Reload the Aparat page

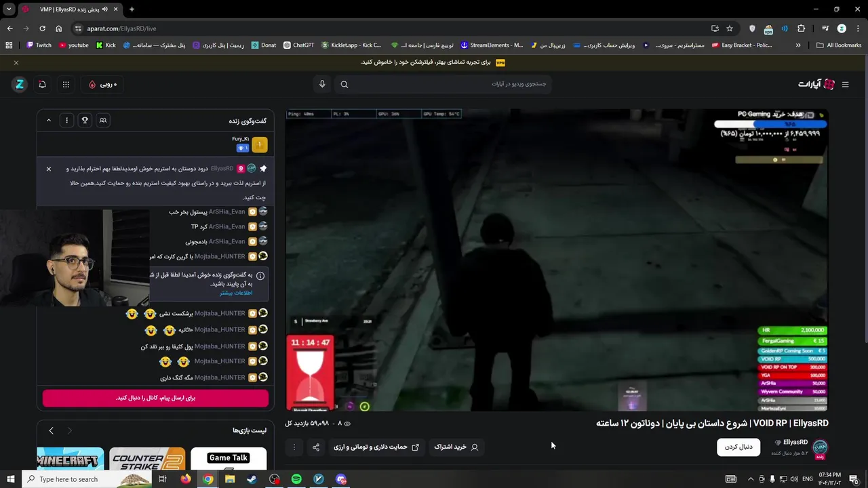click(42, 28)
